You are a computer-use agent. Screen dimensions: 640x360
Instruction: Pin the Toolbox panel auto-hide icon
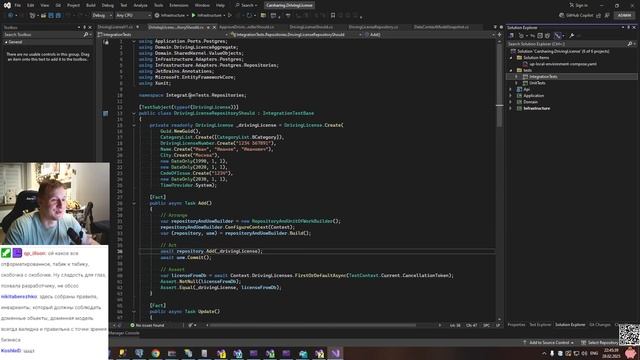(84, 27)
